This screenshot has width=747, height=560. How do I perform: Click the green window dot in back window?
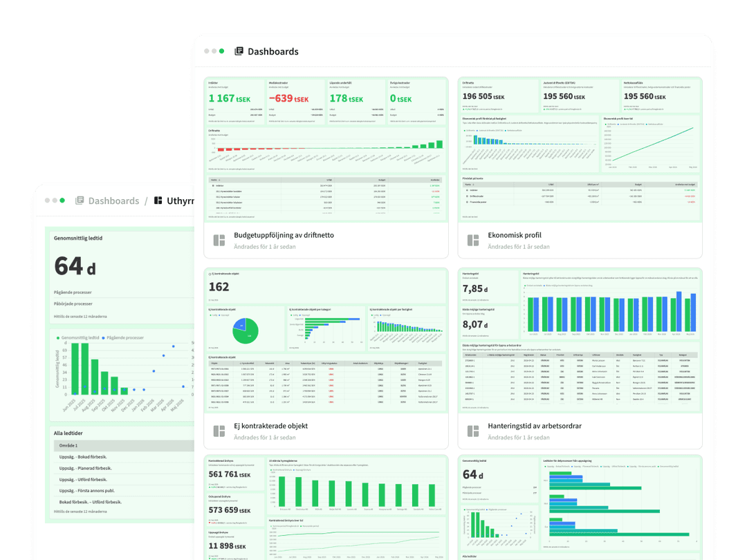click(x=62, y=200)
